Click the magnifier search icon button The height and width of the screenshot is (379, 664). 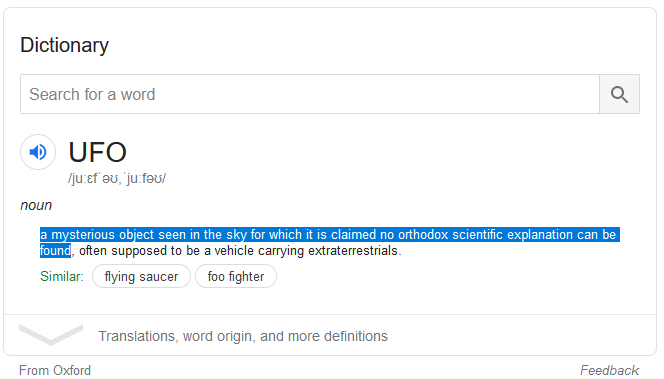619,94
